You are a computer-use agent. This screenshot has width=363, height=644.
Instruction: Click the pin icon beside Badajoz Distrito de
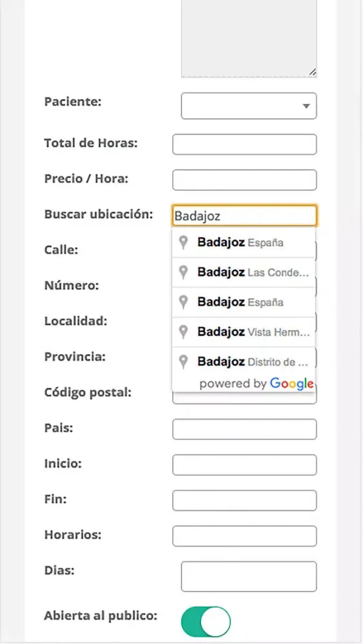[183, 362]
